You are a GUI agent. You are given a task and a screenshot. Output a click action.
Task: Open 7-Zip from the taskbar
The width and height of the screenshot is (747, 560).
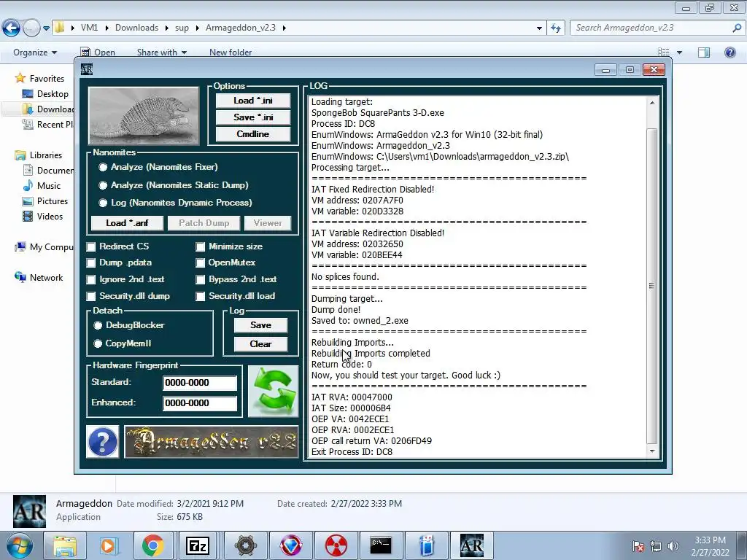coord(198,545)
